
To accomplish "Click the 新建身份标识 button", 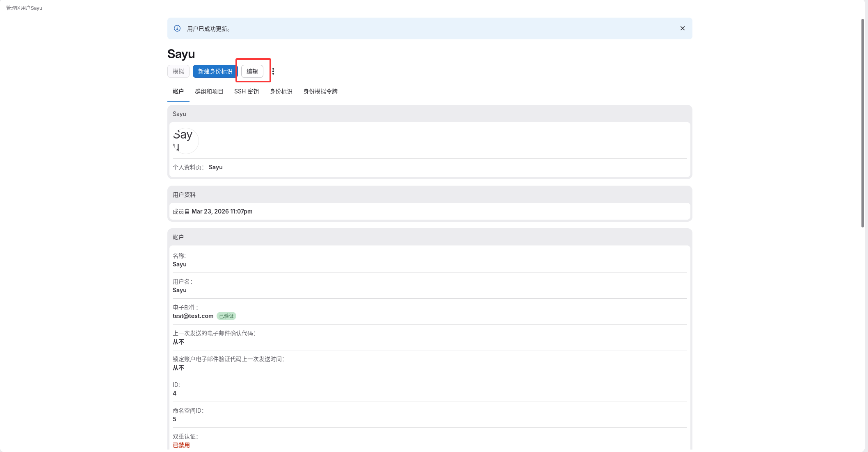I will (215, 71).
